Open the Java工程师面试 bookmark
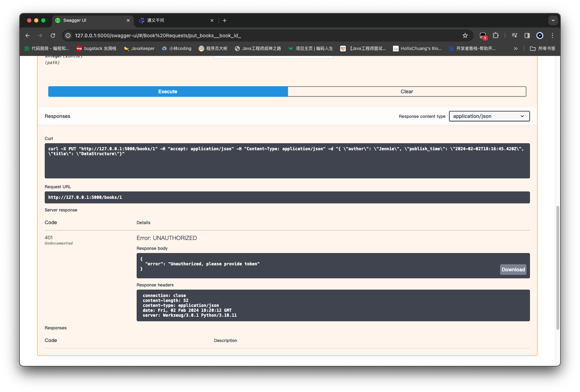The width and height of the screenshot is (580, 392). 363,49
